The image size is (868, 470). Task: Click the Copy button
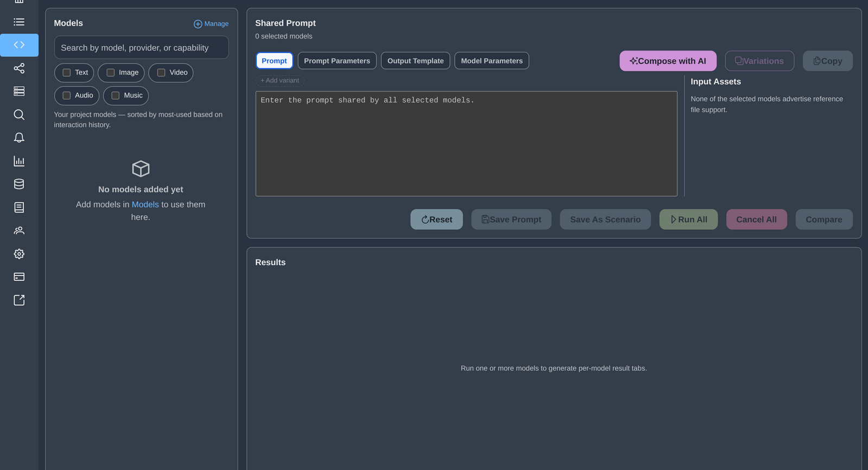coord(828,61)
